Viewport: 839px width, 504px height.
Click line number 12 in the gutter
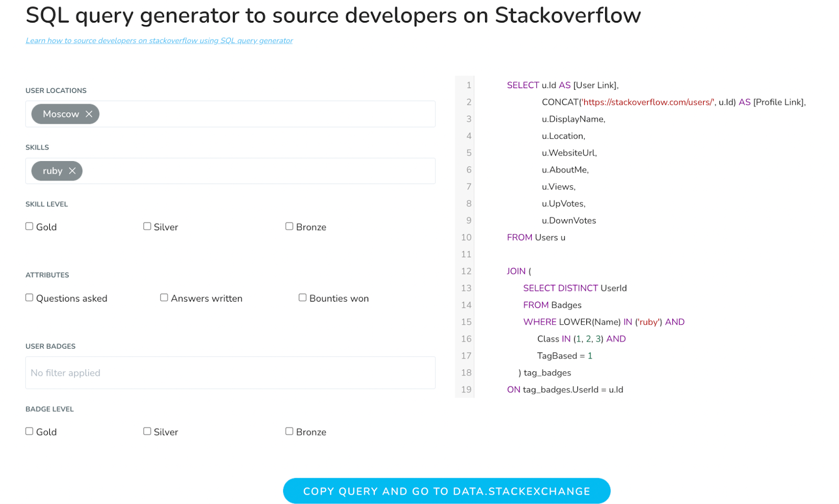[466, 271]
